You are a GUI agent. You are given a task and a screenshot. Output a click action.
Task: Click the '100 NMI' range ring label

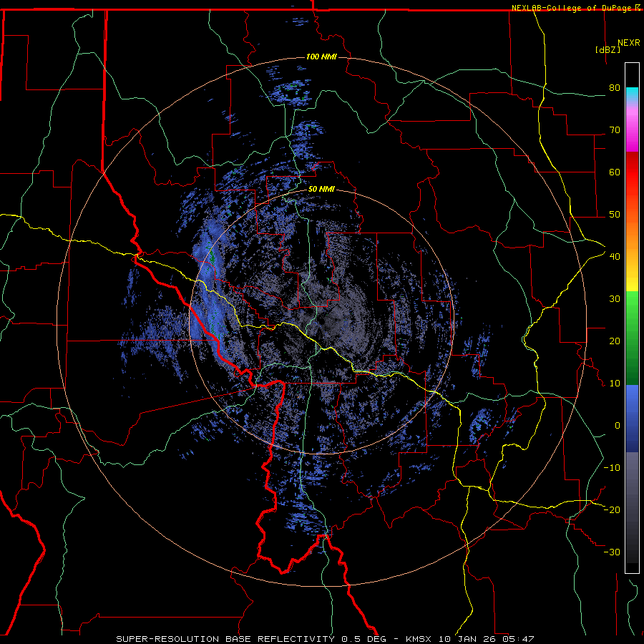321,57
